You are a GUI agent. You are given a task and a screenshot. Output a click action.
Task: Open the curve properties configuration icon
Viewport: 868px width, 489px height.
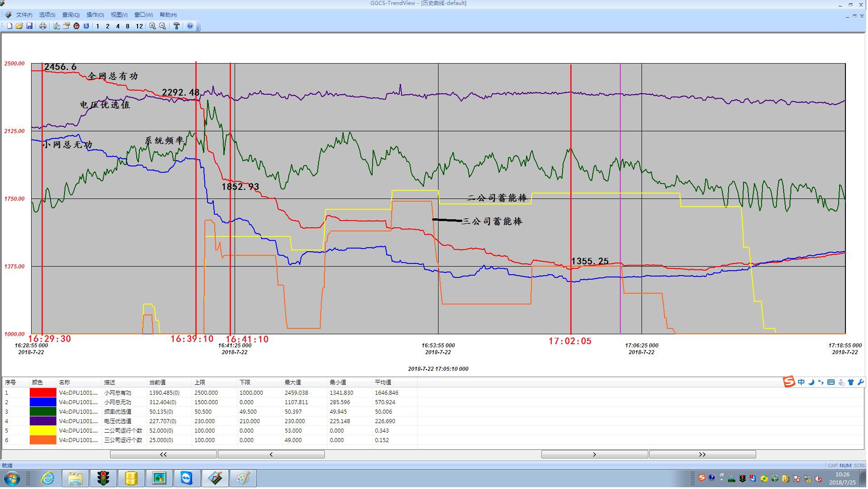66,26
